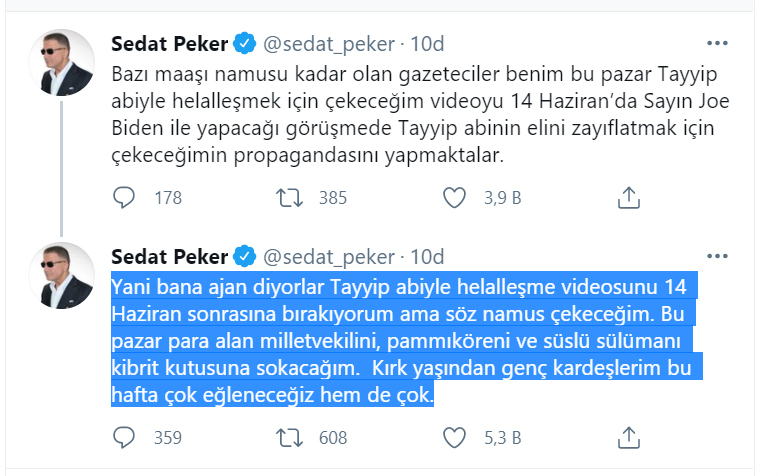
Task: Share the first tweet
Action: pyautogui.click(x=628, y=197)
